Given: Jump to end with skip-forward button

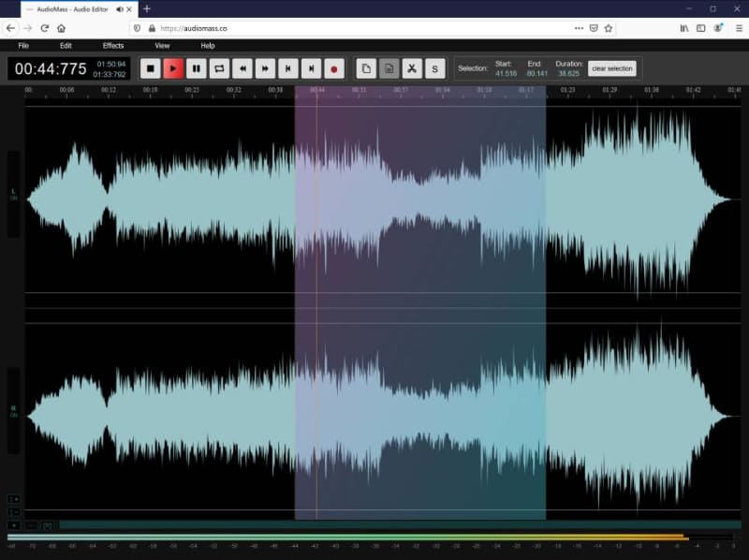Looking at the screenshot, I should (x=311, y=68).
